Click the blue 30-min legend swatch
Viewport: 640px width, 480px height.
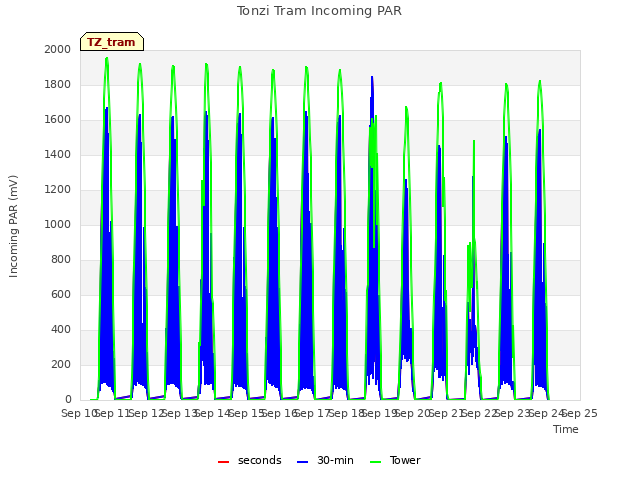coord(302,462)
